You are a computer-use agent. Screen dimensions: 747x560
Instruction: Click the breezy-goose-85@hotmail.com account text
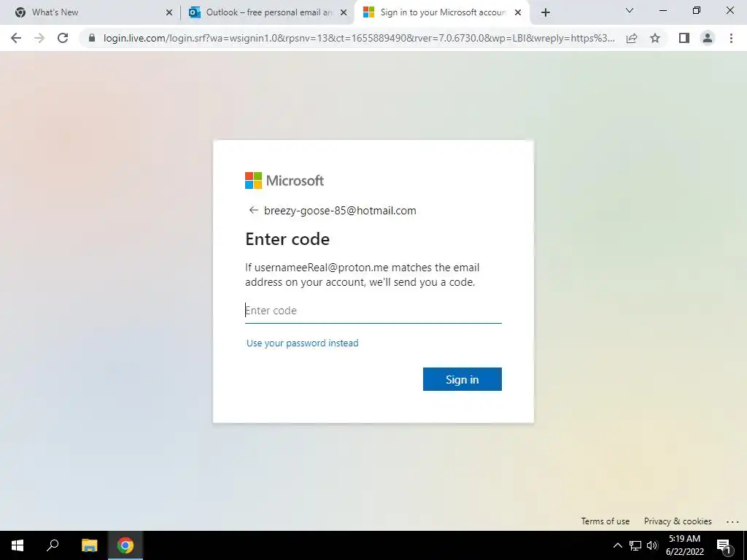(340, 211)
